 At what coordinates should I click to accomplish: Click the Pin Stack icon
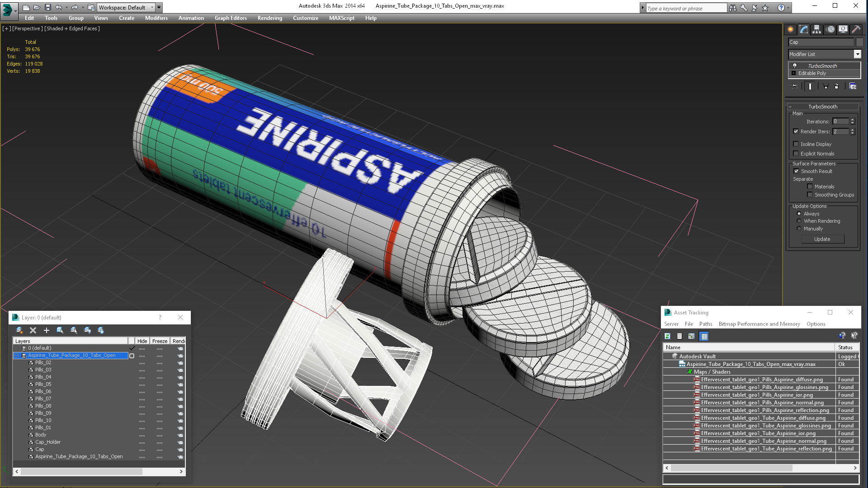[x=794, y=86]
